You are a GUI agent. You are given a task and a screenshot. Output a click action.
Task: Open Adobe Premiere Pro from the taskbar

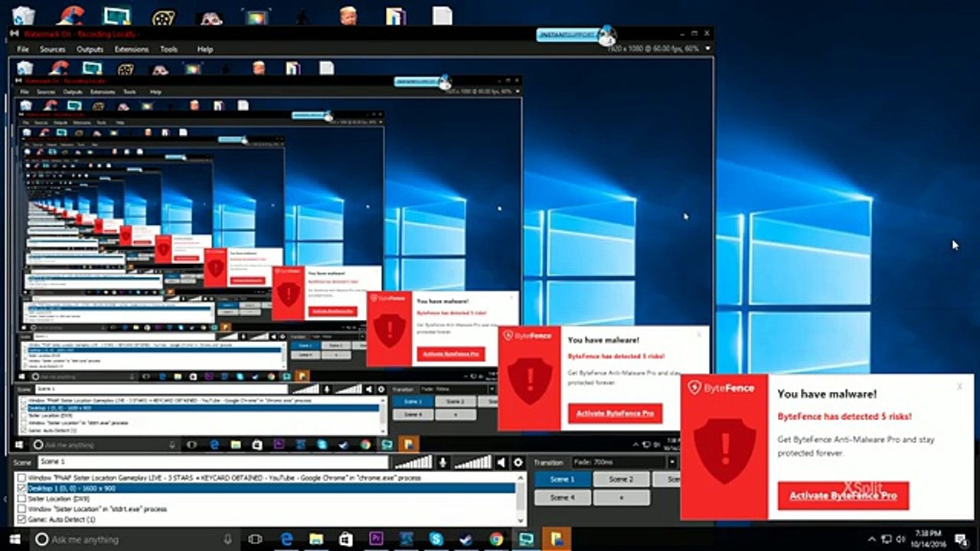click(x=376, y=540)
